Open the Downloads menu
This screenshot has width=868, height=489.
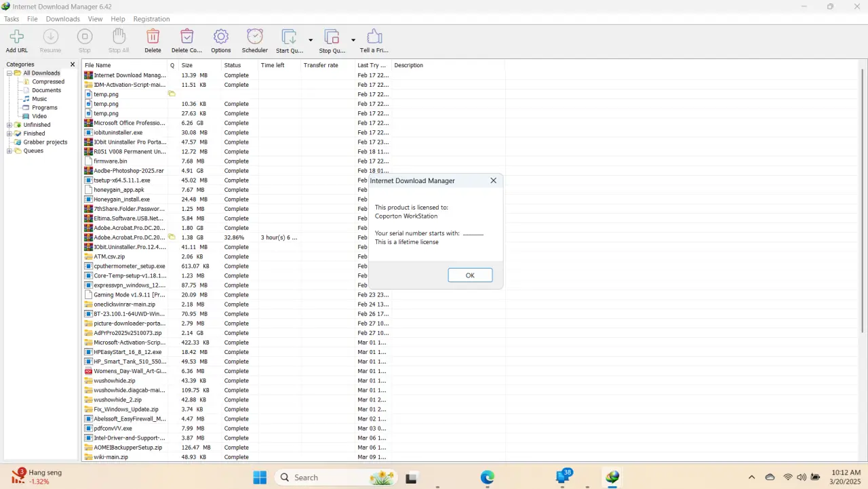(63, 19)
